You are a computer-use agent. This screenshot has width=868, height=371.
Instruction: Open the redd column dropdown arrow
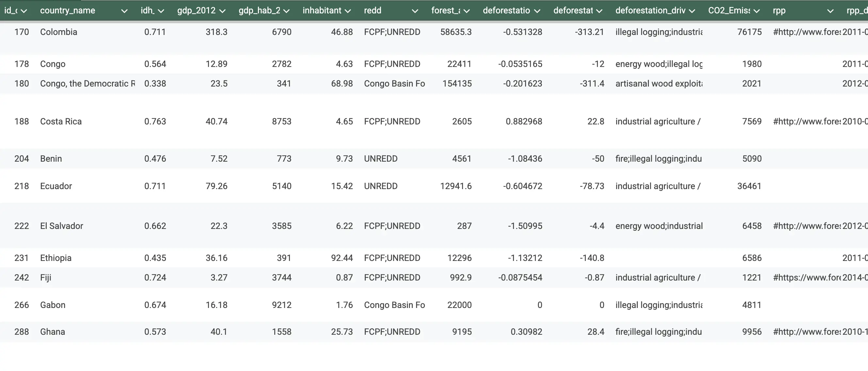coord(415,11)
